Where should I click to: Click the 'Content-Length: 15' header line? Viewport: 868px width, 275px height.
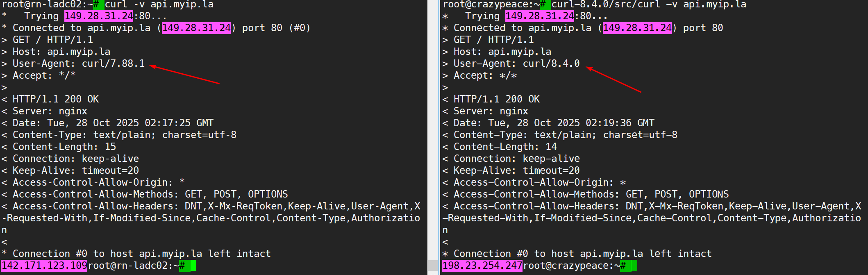pyautogui.click(x=64, y=147)
